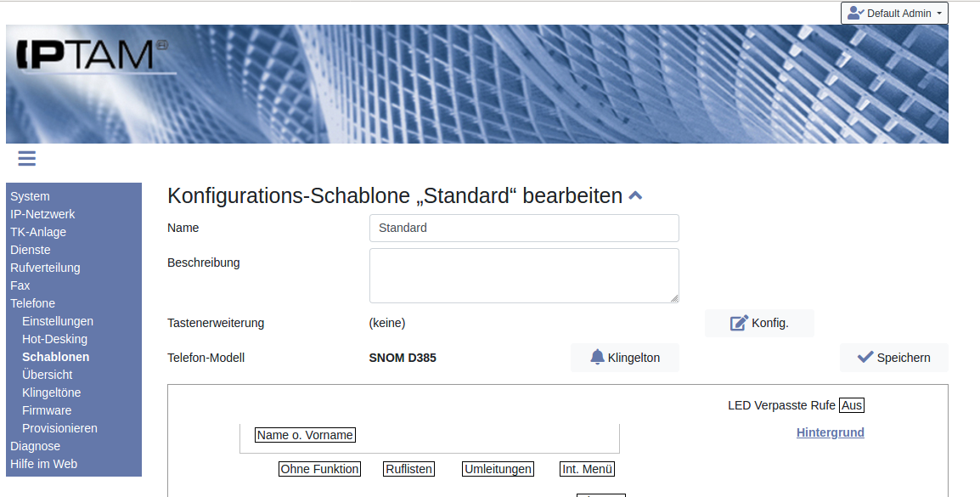The height and width of the screenshot is (497, 980).
Task: Open the Klingelton bell button
Action: (624, 358)
